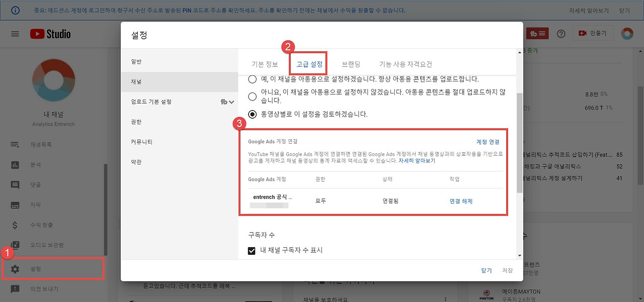Click 자세히 알아보기 in top banner
Image resolution: width=644 pixels, height=302 pixels.
point(589,11)
